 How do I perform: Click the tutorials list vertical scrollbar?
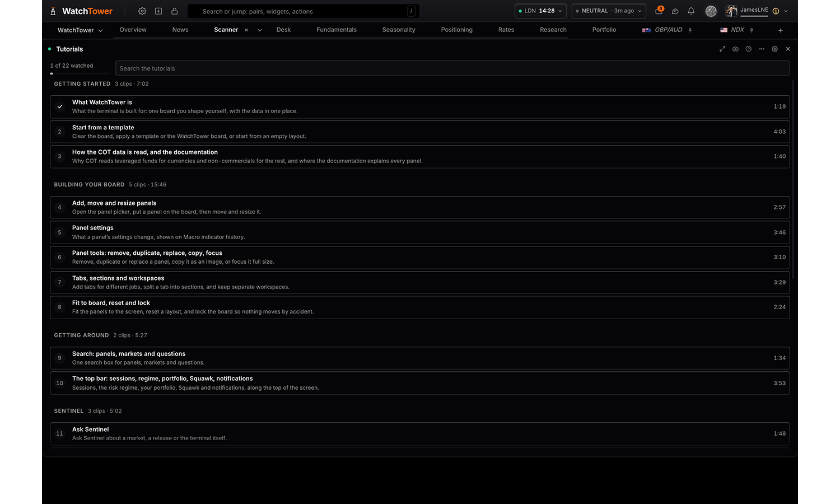coord(793,179)
